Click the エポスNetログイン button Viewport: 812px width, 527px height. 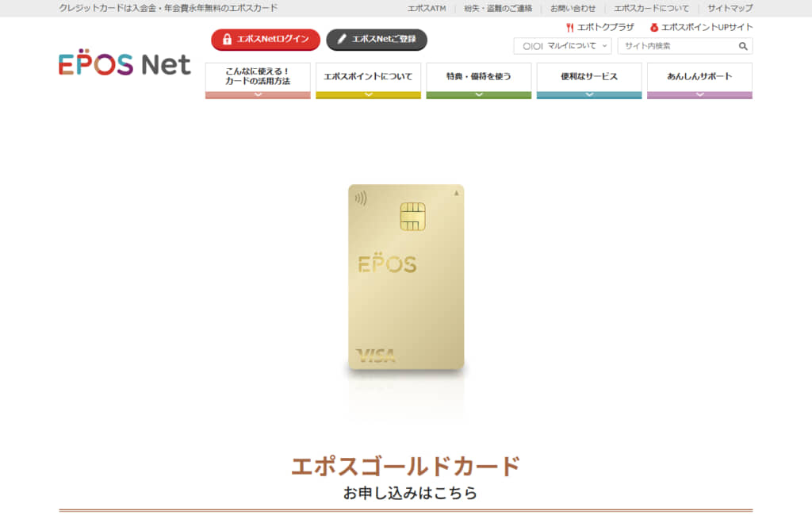[x=265, y=40]
